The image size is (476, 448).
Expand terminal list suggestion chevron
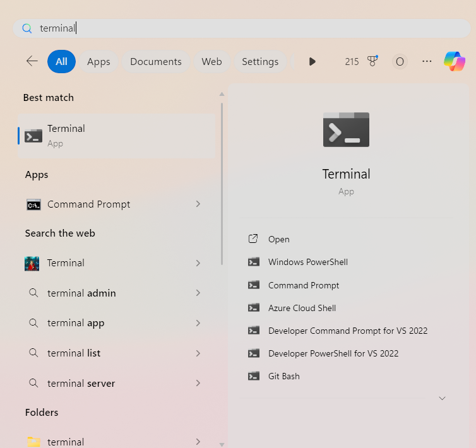click(198, 353)
